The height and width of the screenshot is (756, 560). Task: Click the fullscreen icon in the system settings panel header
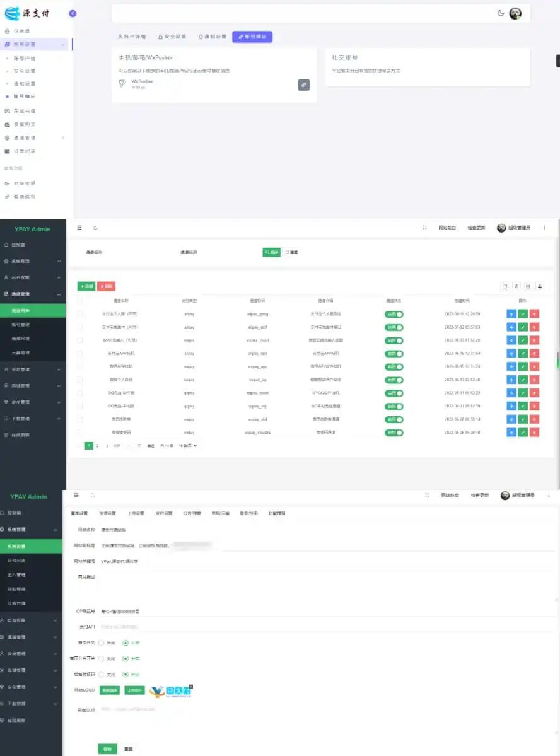click(x=427, y=495)
